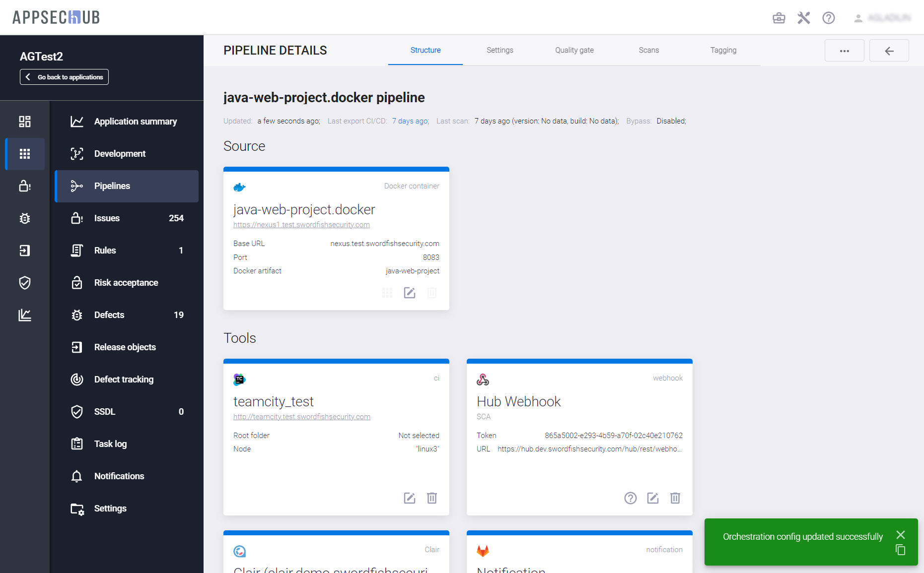
Task: Open the briefcase icon in the header
Action: pos(779,18)
